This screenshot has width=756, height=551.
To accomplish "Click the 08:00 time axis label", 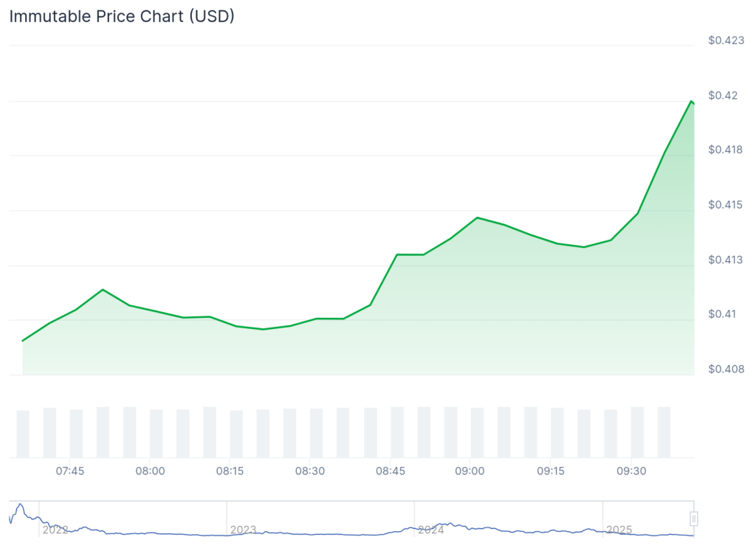I will [150, 471].
